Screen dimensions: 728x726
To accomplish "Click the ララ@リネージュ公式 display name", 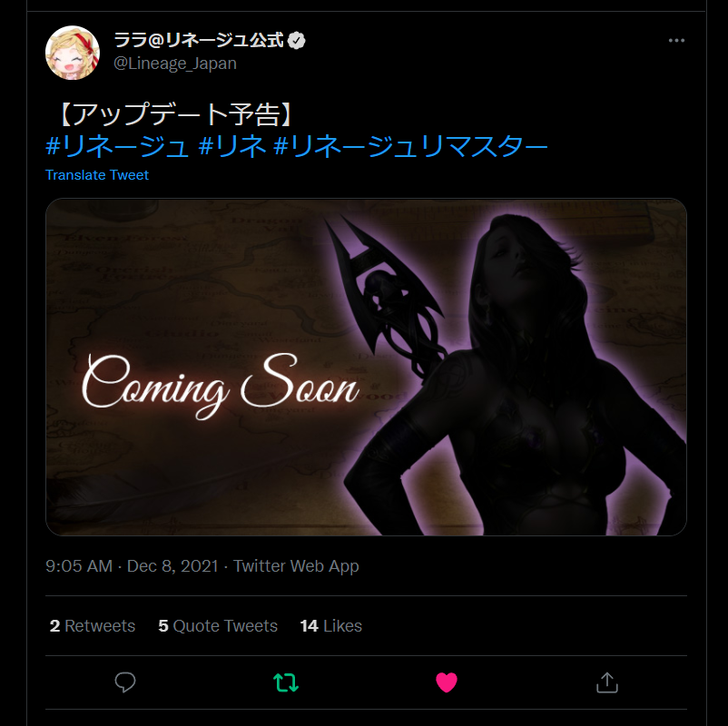I will (199, 41).
